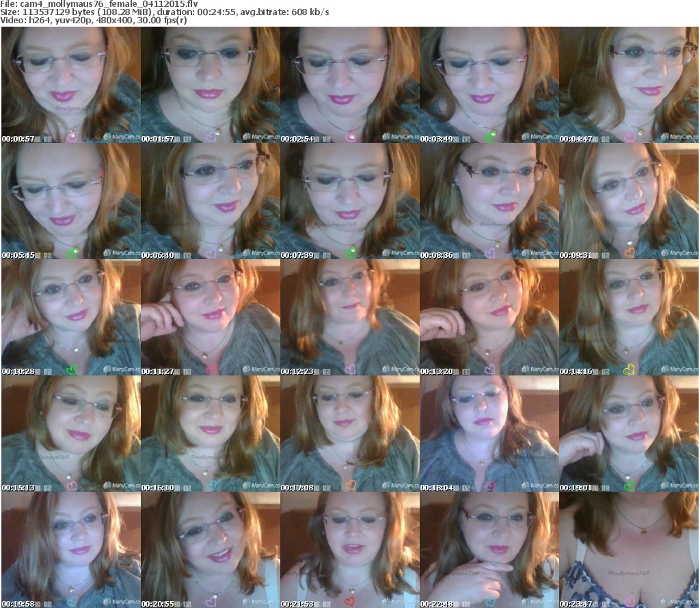View the 00:11:27 video frame

211,317
